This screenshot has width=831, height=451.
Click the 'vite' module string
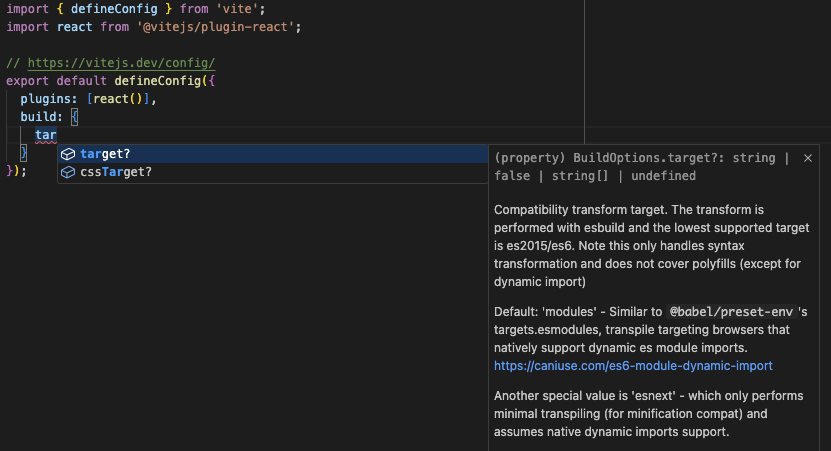coord(238,8)
